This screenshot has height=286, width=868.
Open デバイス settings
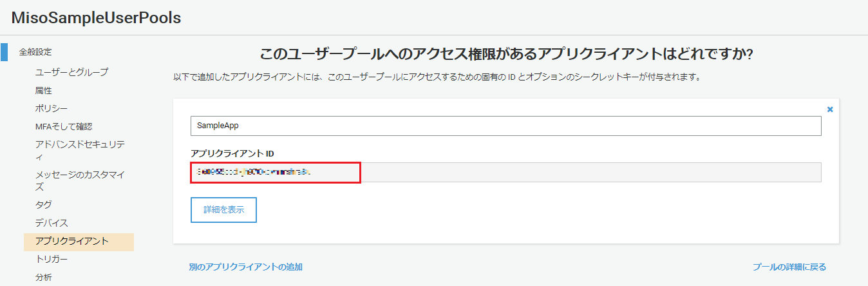coord(52,223)
